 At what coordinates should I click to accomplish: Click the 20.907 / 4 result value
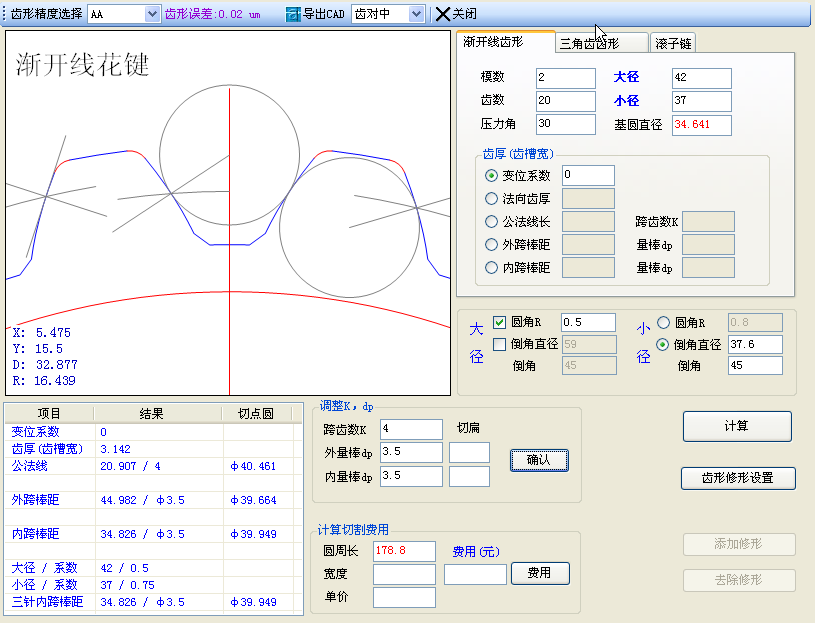130,466
